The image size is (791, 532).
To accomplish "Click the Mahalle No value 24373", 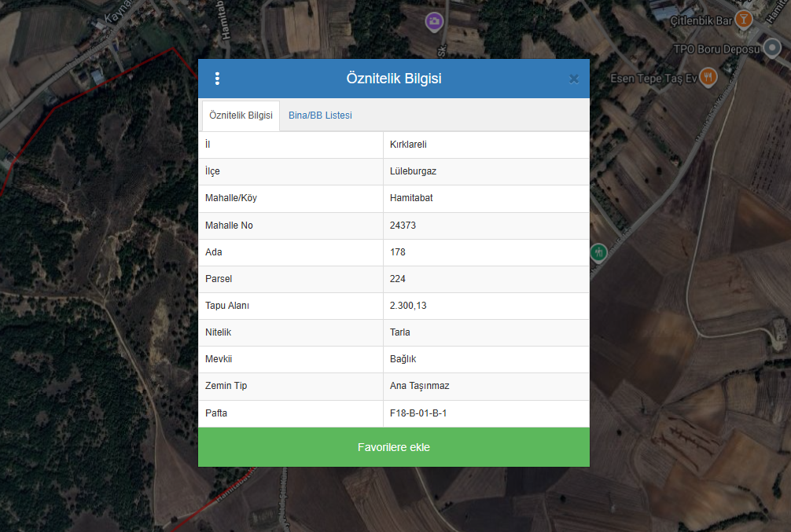I will 403,226.
